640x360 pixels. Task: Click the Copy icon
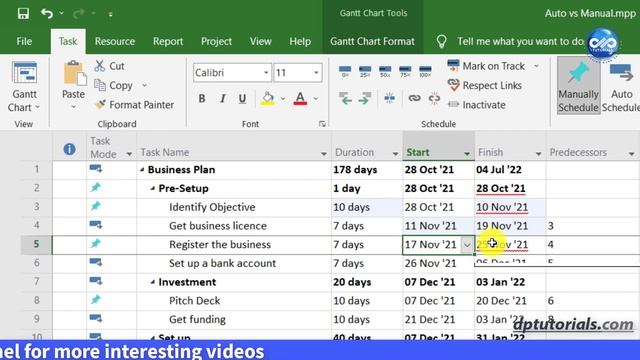tap(100, 85)
